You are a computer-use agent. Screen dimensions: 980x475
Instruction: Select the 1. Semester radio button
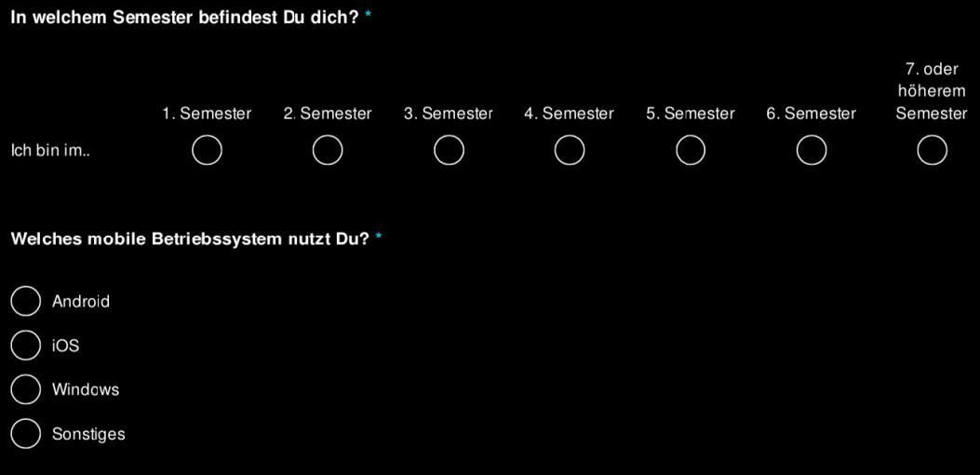(207, 150)
